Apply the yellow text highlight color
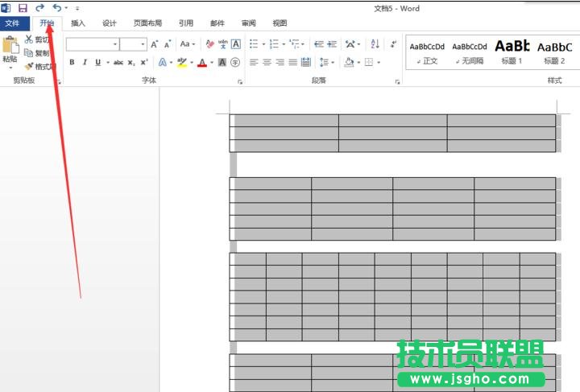Viewport: 580px width, 392px height. (181, 63)
